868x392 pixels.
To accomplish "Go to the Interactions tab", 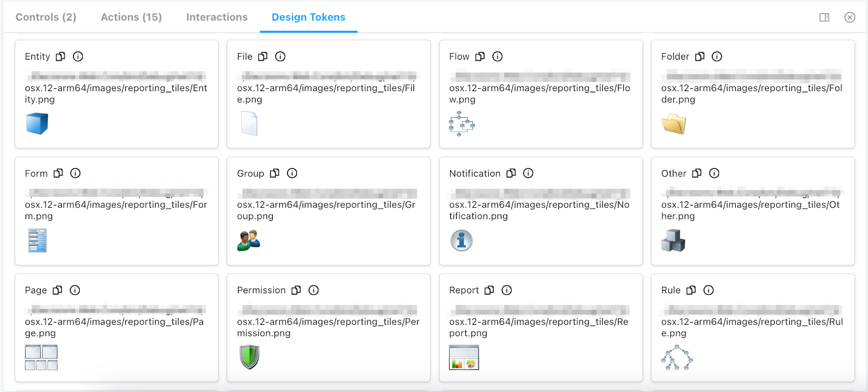I will tap(216, 17).
